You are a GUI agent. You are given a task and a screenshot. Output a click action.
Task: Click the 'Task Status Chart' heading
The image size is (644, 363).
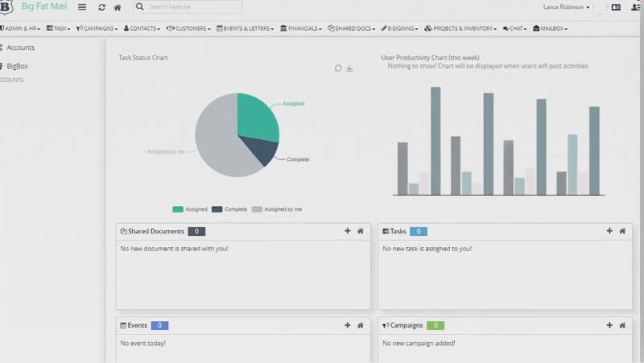coord(143,57)
